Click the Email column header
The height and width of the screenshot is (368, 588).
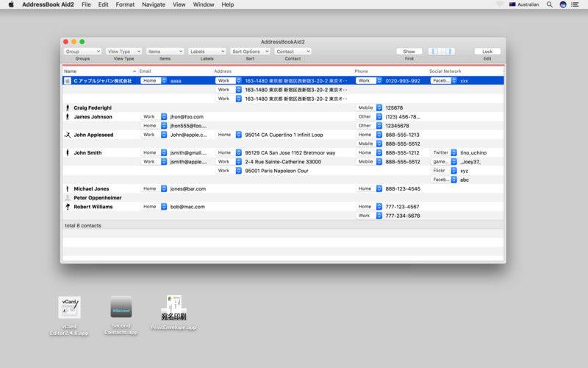tap(176, 71)
